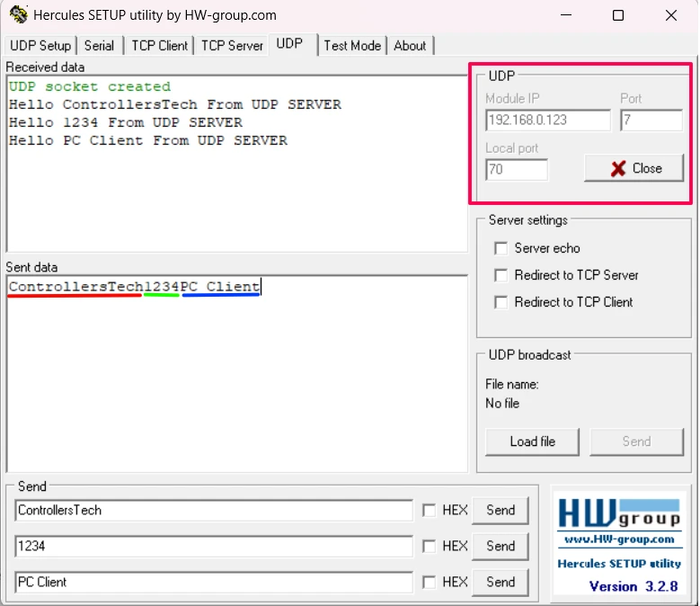Click the "No file" file name text
The image size is (700, 606).
click(x=502, y=404)
